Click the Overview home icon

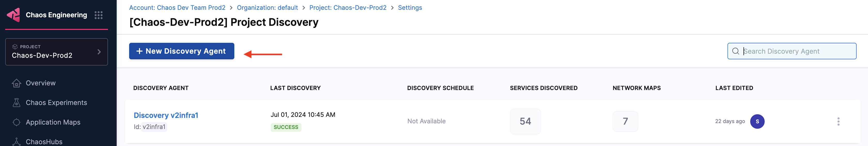pyautogui.click(x=16, y=83)
